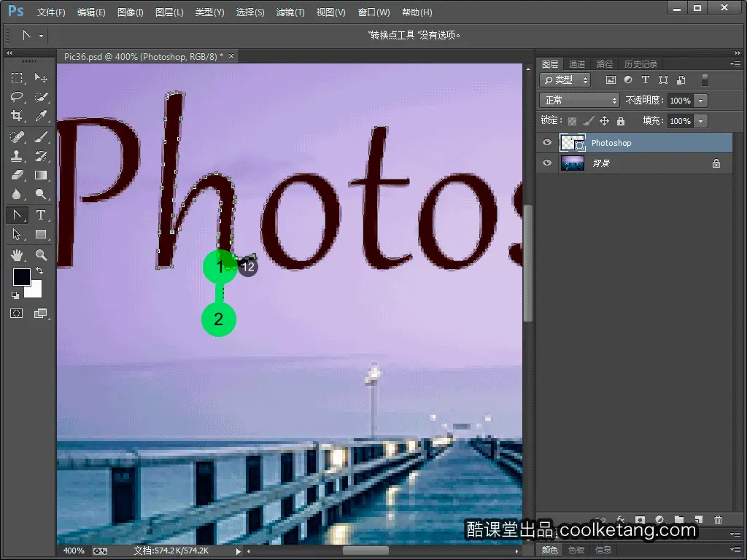Click the Photoshop layer thumbnail
The width and height of the screenshot is (747, 560).
click(572, 142)
